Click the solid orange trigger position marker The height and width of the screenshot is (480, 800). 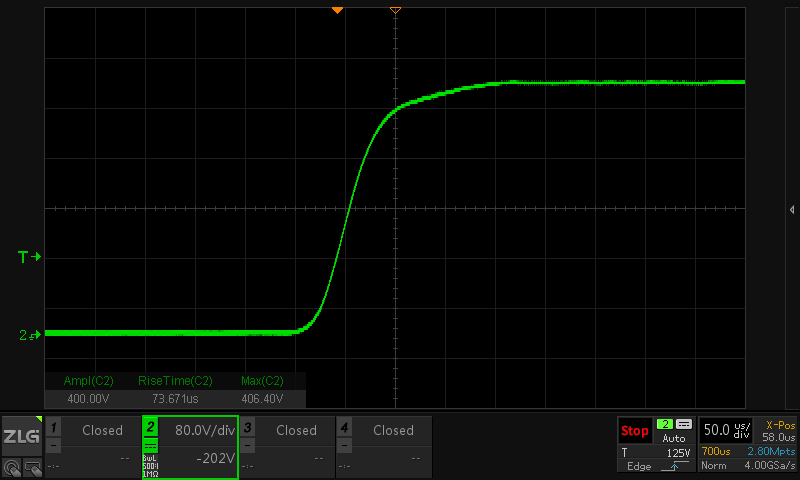337,9
